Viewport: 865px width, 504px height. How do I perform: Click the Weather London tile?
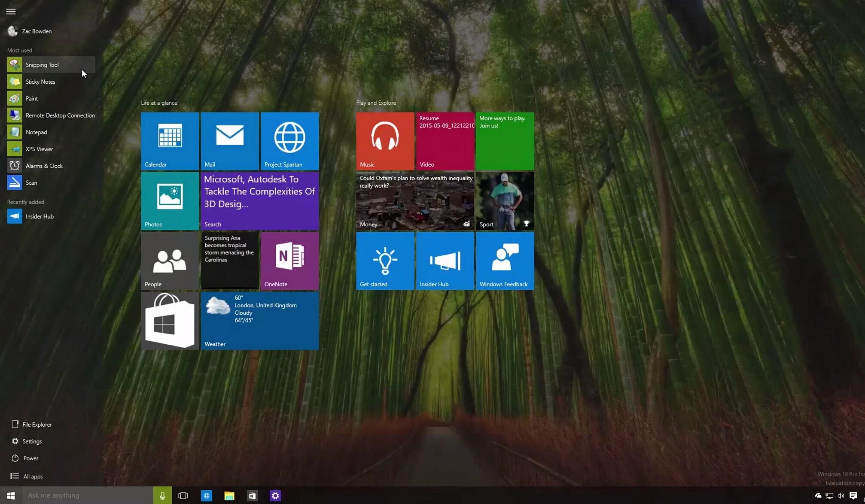coord(260,321)
